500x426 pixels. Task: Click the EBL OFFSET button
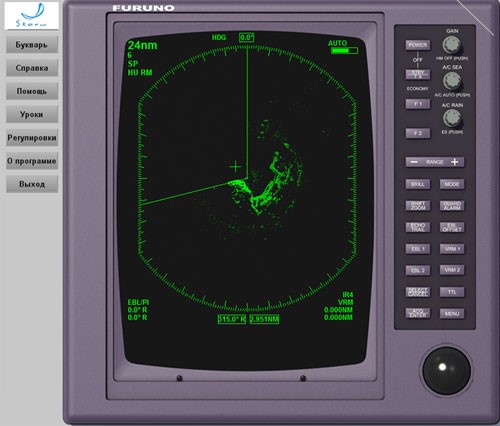452,227
